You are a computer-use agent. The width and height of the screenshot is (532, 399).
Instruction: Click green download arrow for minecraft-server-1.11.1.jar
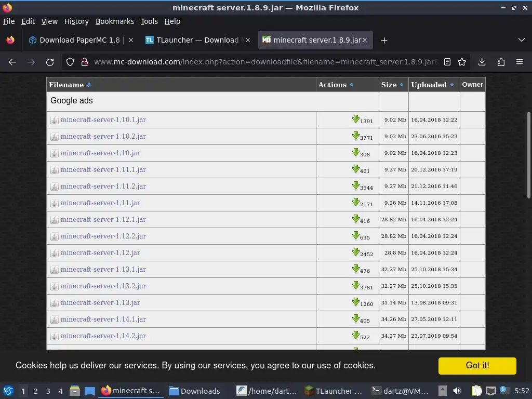pos(355,169)
